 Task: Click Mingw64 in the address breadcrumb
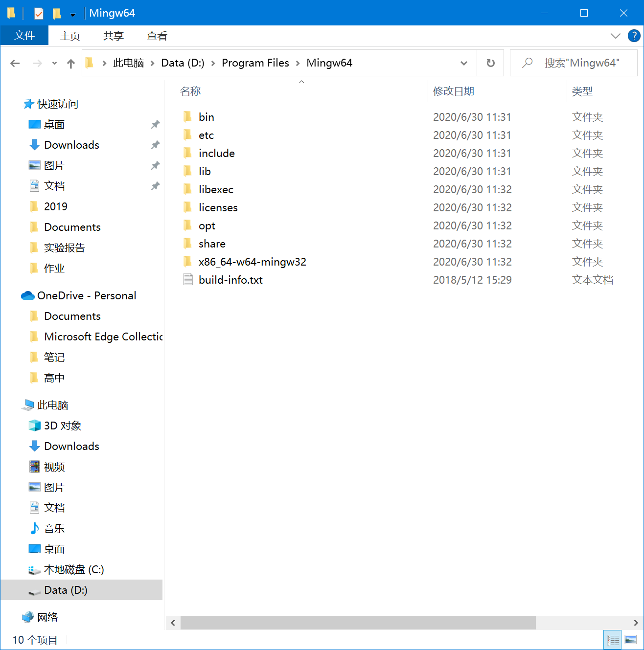[329, 63]
